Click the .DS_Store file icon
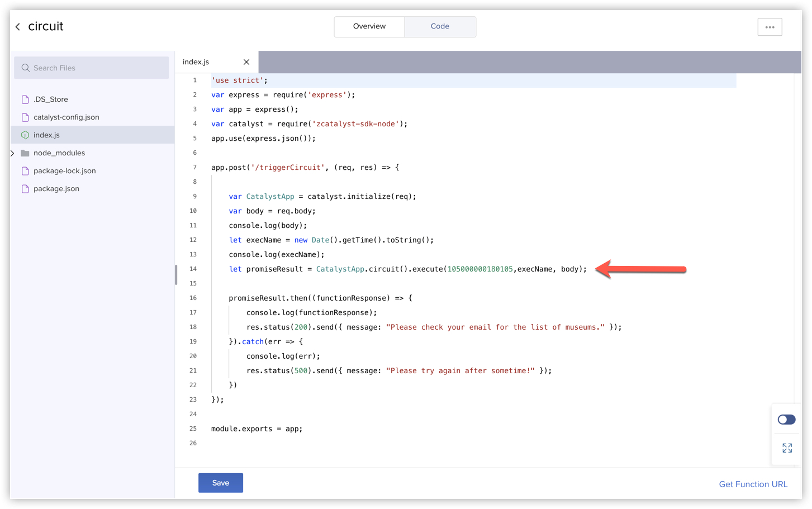Viewport: 812px width, 509px height. pos(25,99)
